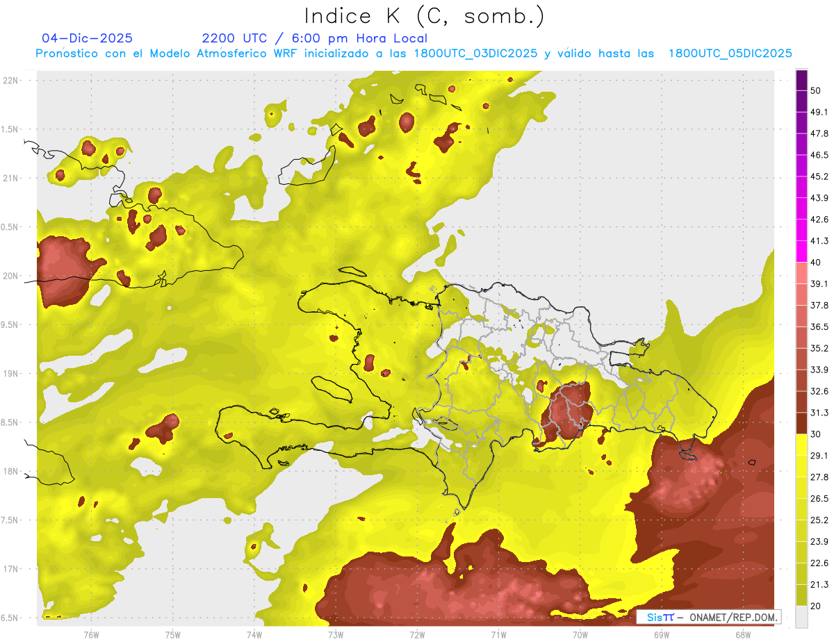Click the 21.3 color scale value
The image size is (834, 644).
point(819,585)
